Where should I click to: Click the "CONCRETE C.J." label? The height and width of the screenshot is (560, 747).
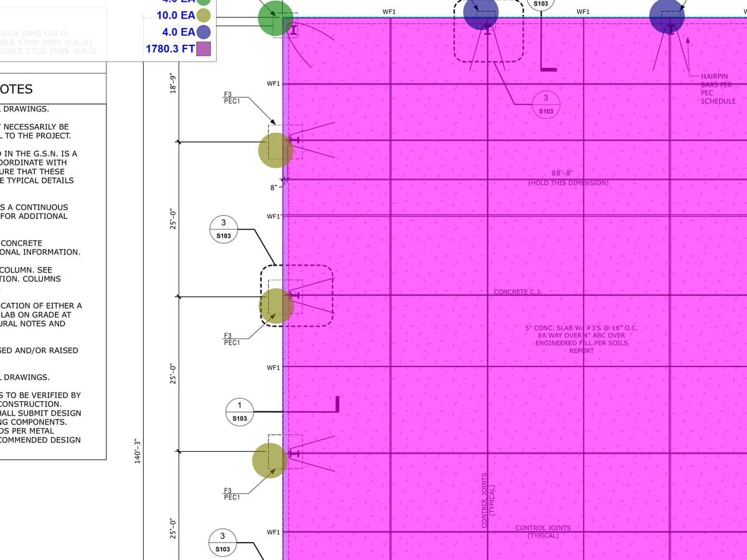517,292
